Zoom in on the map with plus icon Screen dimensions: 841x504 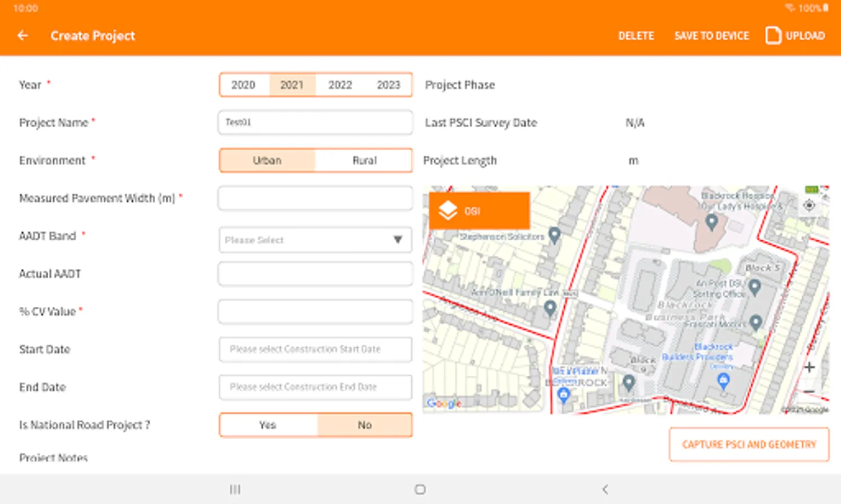(809, 367)
